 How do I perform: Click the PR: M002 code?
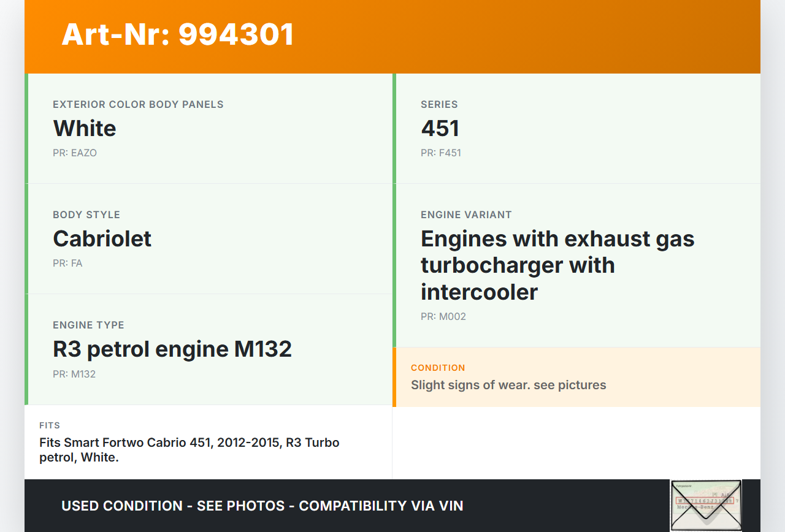(x=443, y=317)
